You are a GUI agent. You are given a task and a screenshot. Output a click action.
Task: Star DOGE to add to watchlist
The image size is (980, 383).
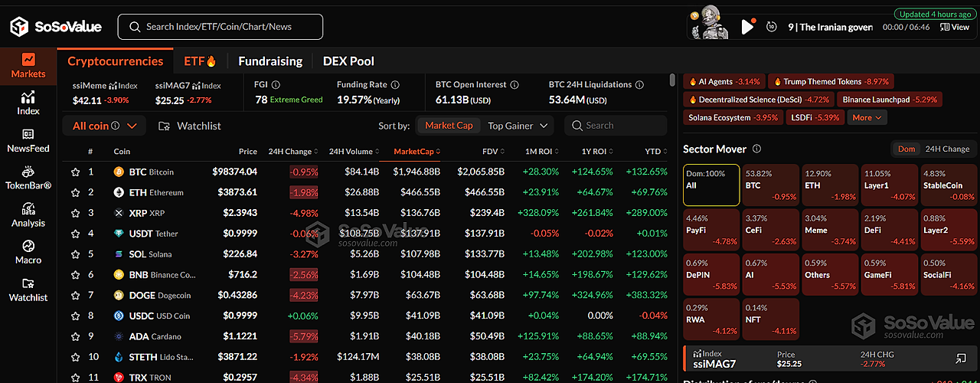point(75,295)
